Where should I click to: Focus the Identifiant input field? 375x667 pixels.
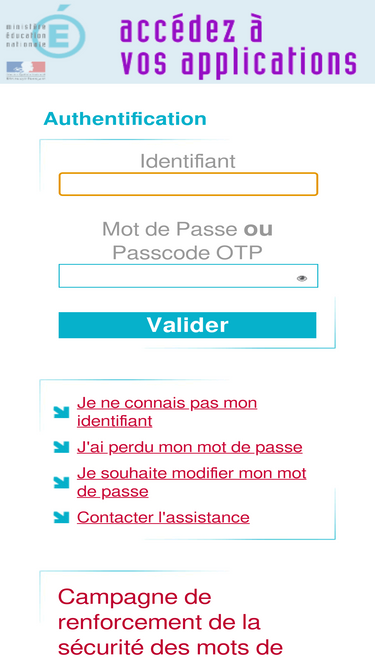[x=188, y=184]
